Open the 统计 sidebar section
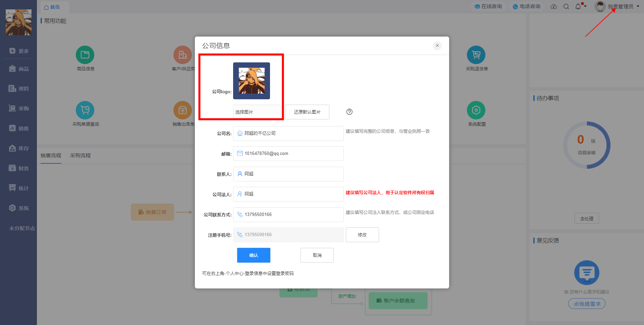Screen dimensions: 644x325 pos(18,188)
